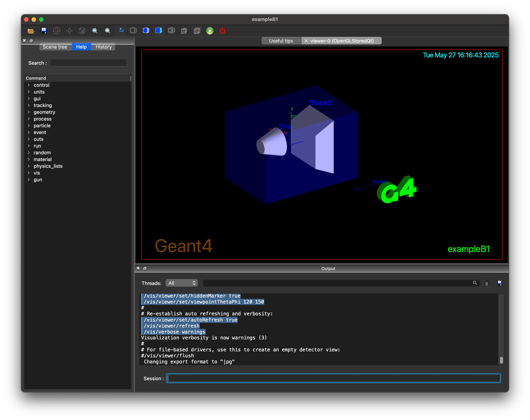The image size is (530, 420).
Task: Click the Session command input field
Action: pos(333,378)
